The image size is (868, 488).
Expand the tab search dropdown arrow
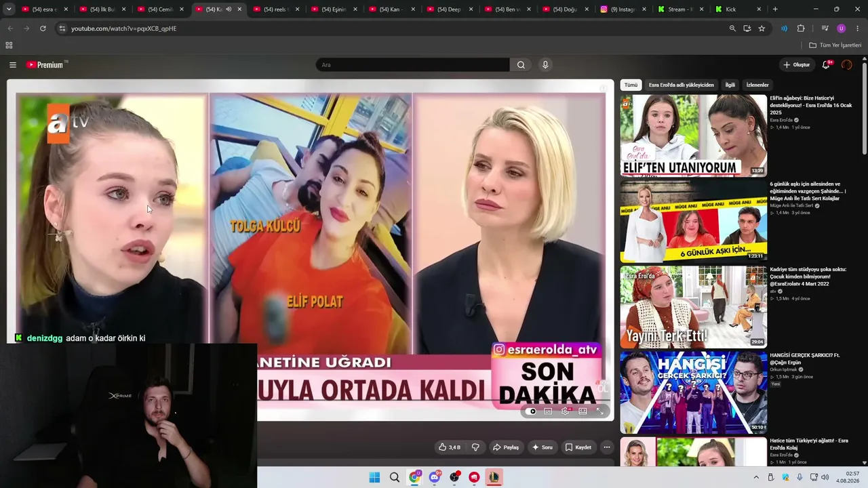pyautogui.click(x=9, y=9)
